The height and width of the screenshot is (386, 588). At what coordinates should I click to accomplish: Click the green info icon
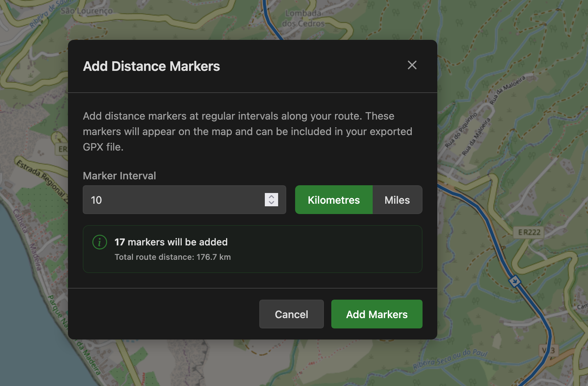100,242
